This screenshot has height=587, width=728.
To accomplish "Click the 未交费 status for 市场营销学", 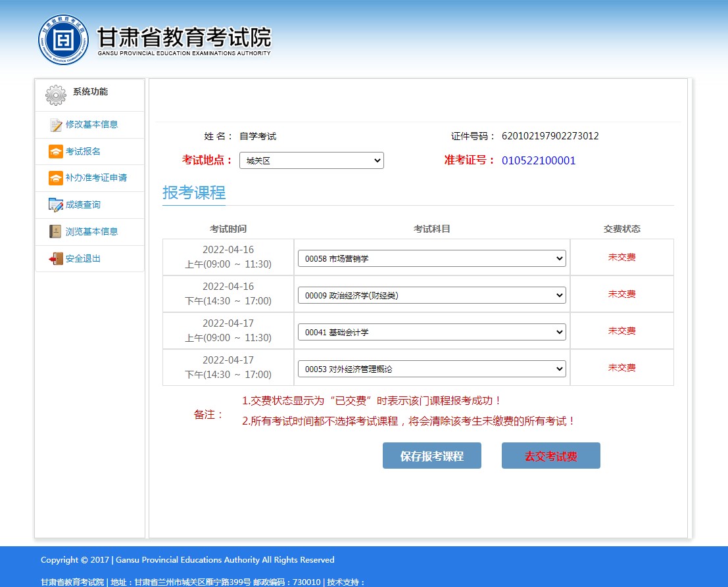I will [x=621, y=257].
